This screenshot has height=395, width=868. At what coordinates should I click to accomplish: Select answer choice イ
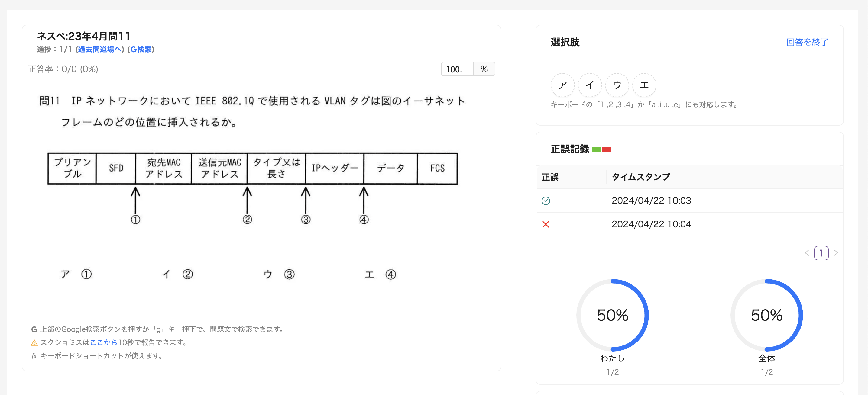(x=590, y=85)
